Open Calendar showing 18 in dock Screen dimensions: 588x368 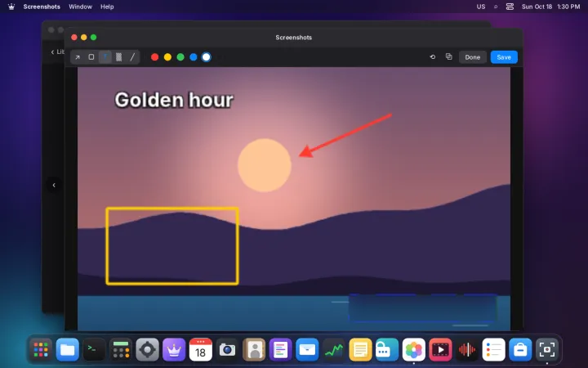pyautogui.click(x=201, y=350)
